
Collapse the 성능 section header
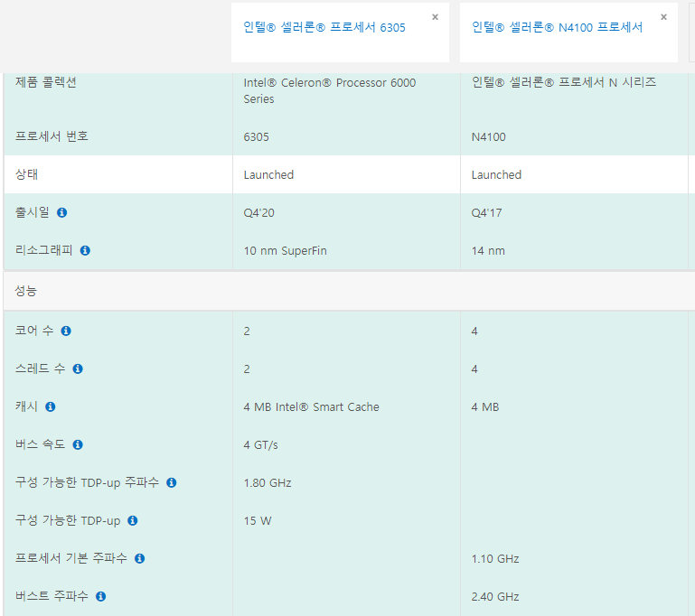(x=349, y=291)
